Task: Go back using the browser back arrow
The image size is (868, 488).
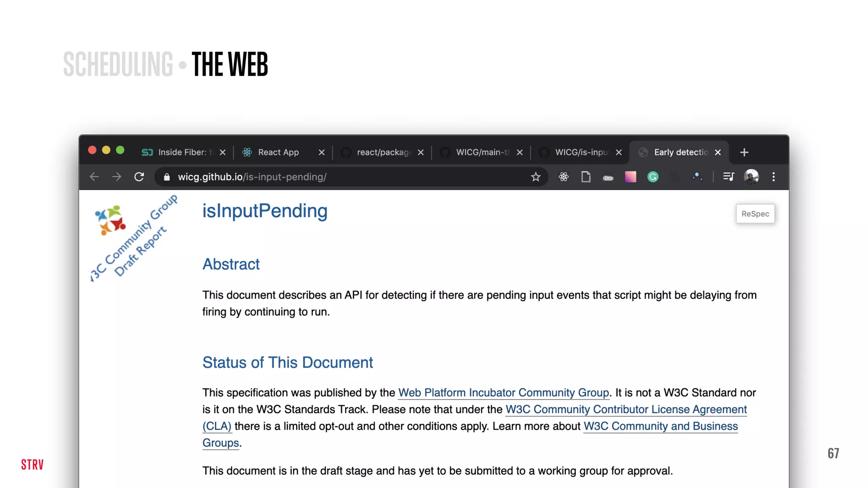Action: [94, 177]
